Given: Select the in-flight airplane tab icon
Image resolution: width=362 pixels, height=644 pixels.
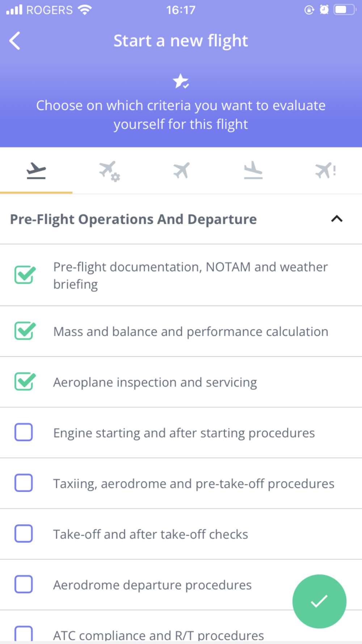Looking at the screenshot, I should (x=181, y=170).
